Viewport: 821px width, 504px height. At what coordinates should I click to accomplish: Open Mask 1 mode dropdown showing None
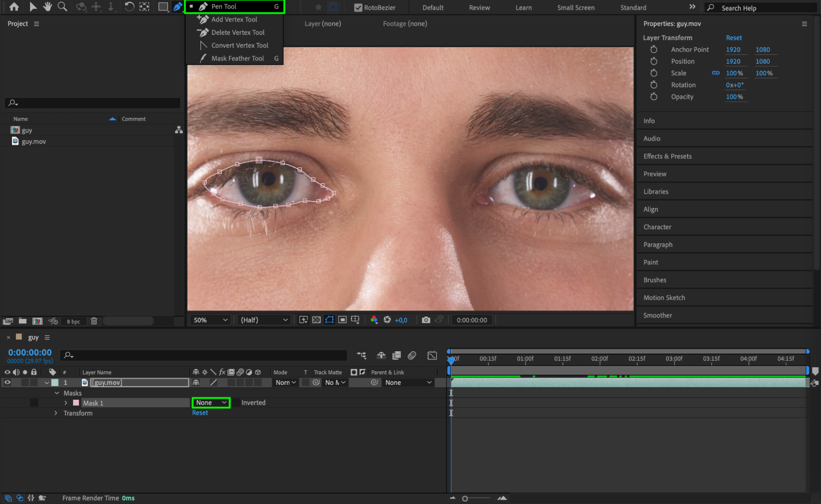(x=211, y=403)
